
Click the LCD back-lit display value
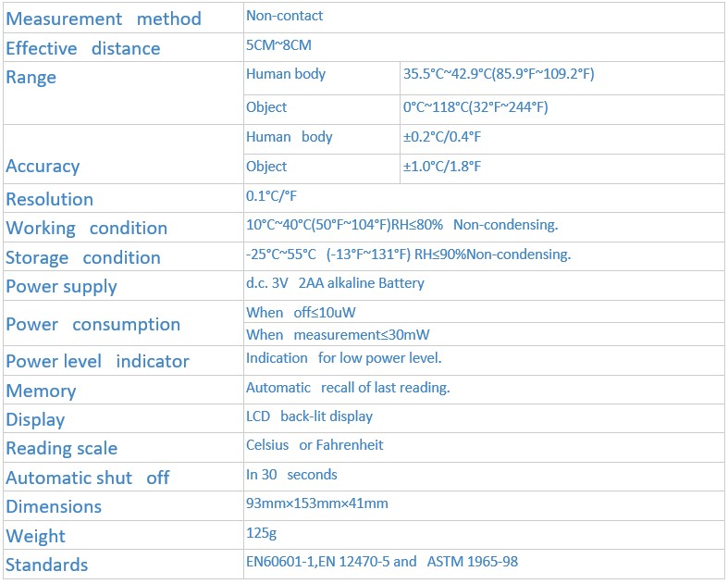click(309, 416)
